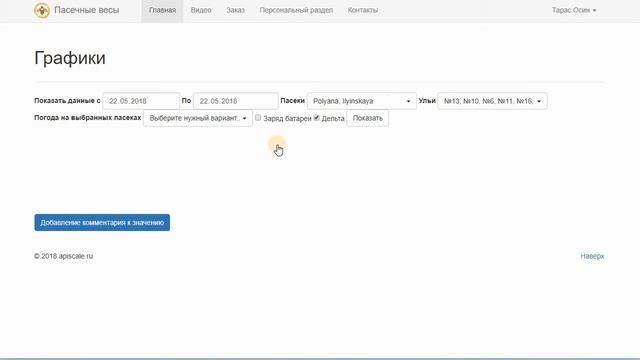The image size is (640, 360).
Task: Click the Погода на выбранных пасеках label
Action: tap(88, 118)
